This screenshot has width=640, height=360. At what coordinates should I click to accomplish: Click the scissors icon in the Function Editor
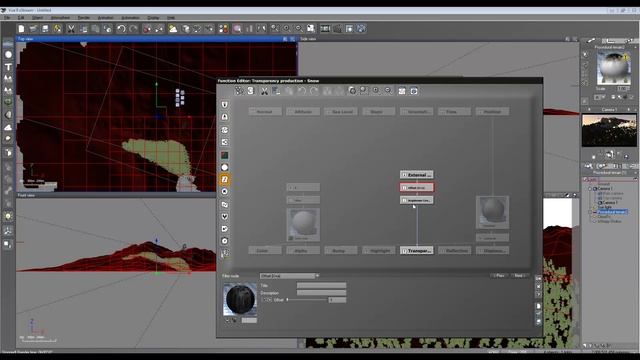tap(264, 91)
